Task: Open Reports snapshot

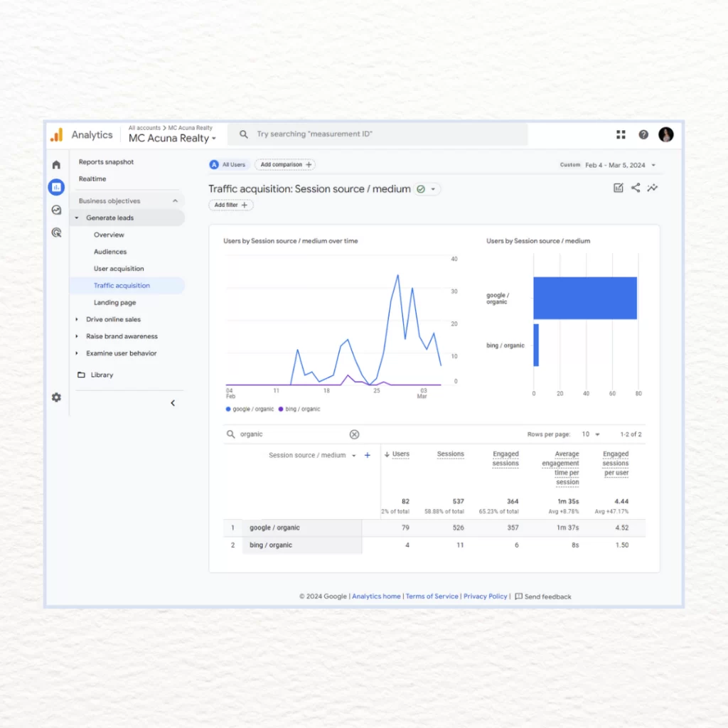Action: (107, 162)
